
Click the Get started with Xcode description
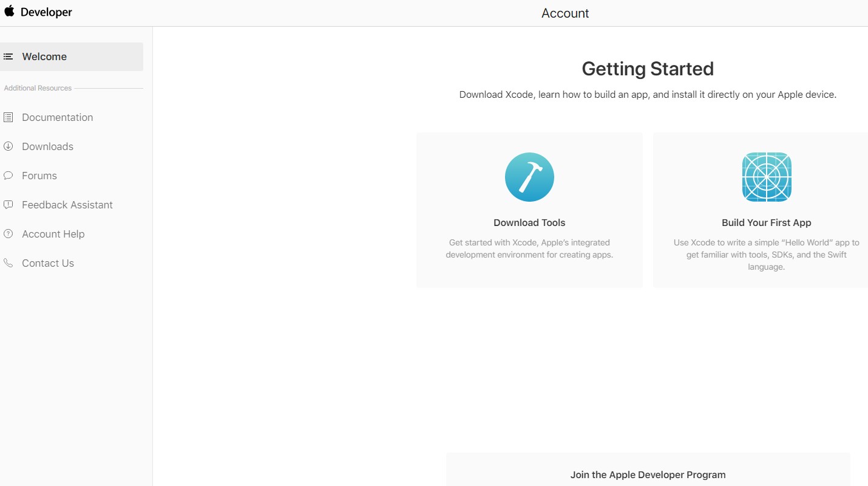click(x=529, y=248)
